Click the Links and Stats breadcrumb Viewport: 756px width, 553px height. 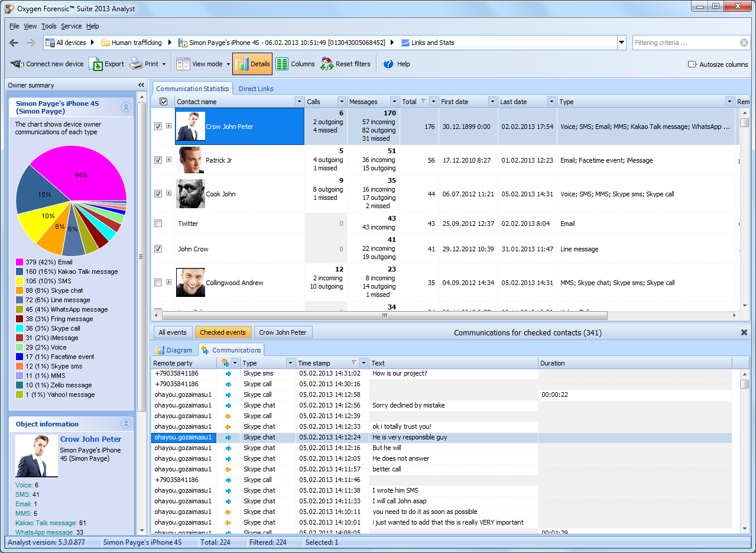427,43
